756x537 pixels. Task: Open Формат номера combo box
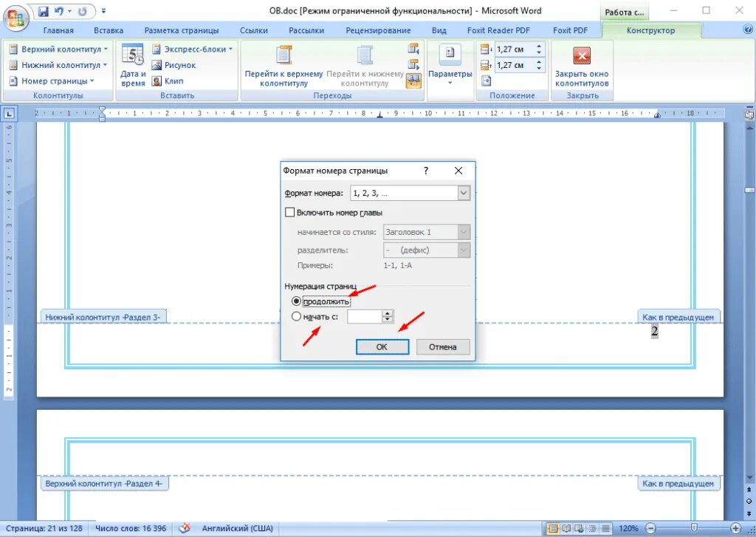pos(410,193)
